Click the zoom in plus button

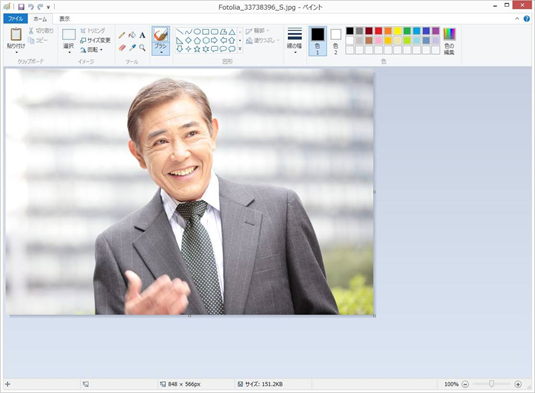tap(518, 384)
